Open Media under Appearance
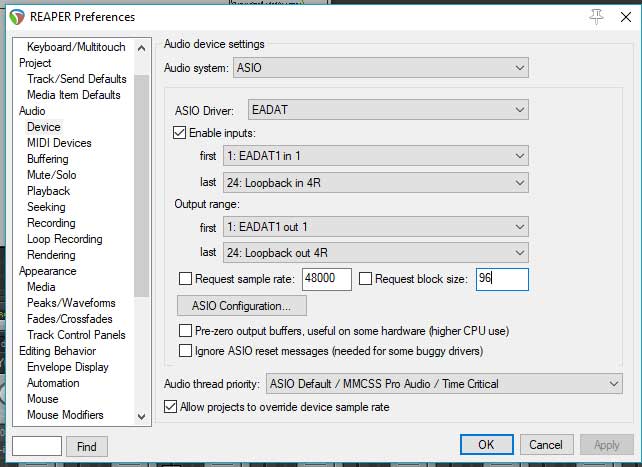Image resolution: width=642 pixels, height=467 pixels. click(x=41, y=287)
